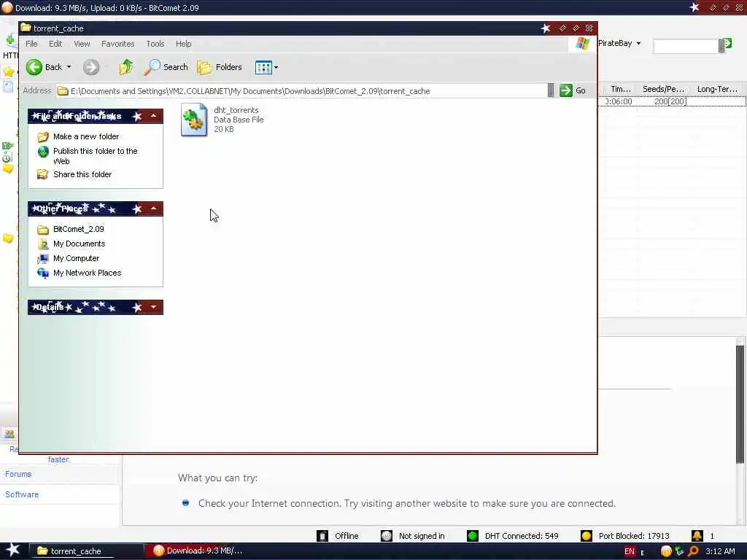
Task: Sort by Seeds/Pe... column in BitComet
Action: click(663, 89)
